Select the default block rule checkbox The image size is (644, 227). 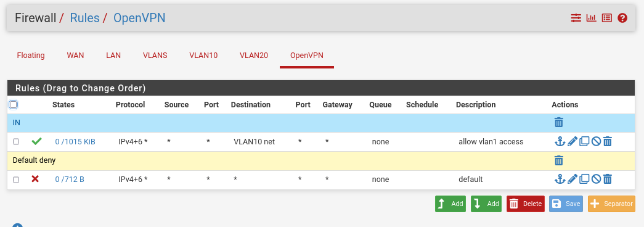point(16,180)
